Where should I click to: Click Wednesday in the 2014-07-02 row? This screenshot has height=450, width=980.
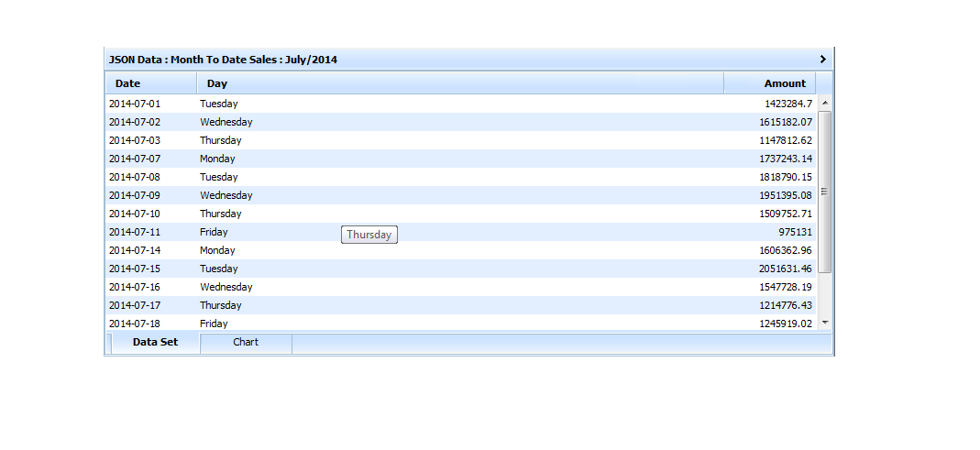tap(226, 122)
